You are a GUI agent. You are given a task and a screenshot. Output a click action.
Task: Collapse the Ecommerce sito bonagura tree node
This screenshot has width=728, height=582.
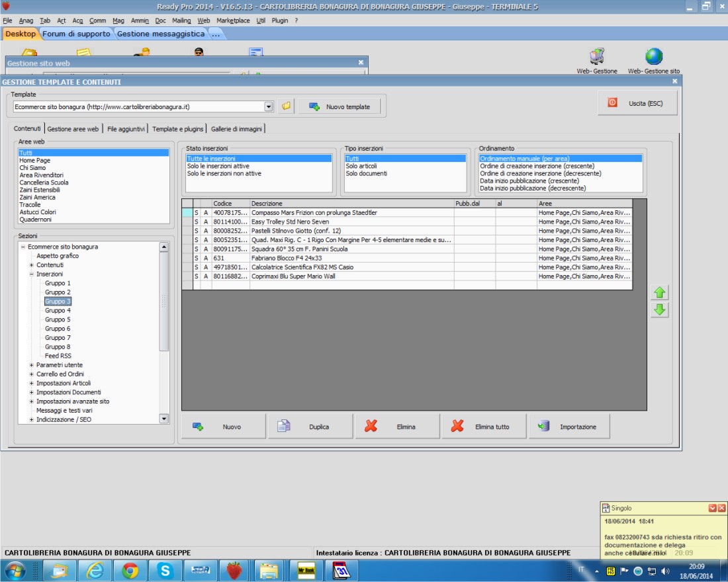[x=23, y=247]
